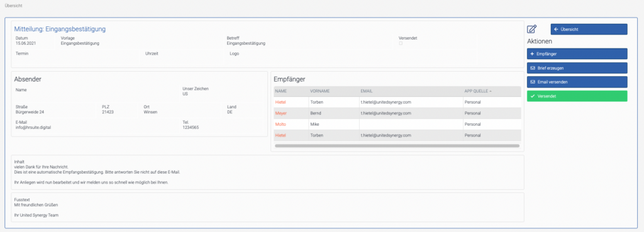Screen dimensions: 644x232
Task: Add a recipient with Empfänger button
Action: [577, 54]
